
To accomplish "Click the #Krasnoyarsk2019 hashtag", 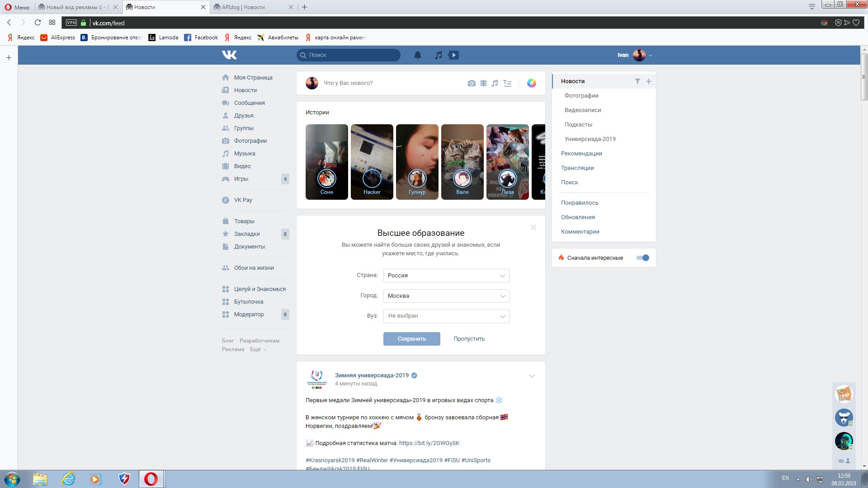I will tap(330, 460).
